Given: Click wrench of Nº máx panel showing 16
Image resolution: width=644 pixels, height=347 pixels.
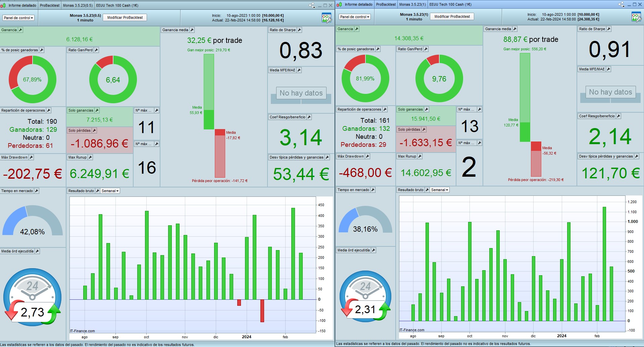Looking at the screenshot, I should pyautogui.click(x=157, y=144).
